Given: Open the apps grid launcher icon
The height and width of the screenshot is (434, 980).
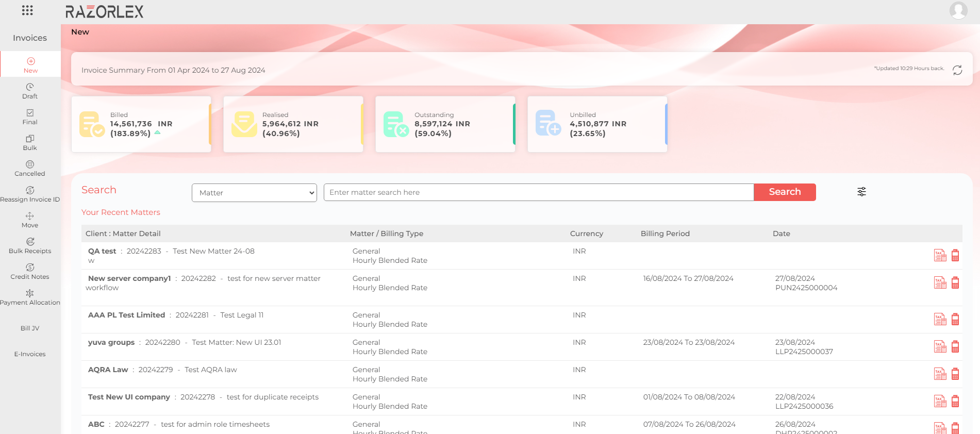Looking at the screenshot, I should (x=27, y=10).
